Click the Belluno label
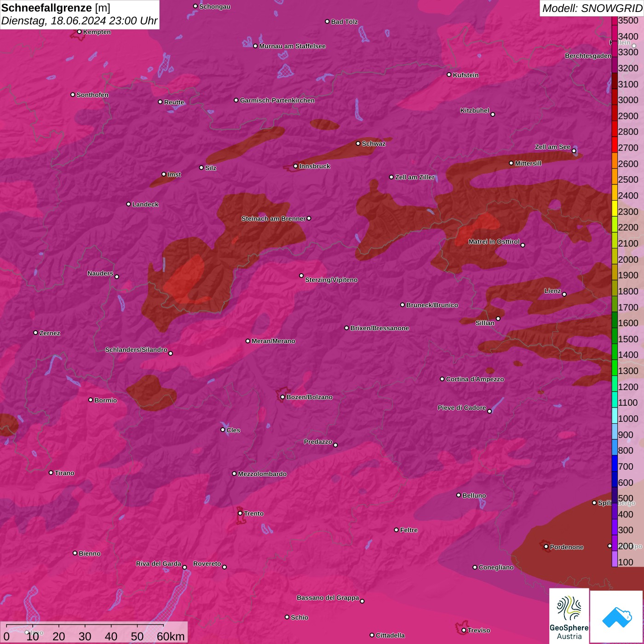This screenshot has width=644, height=644. click(x=474, y=495)
